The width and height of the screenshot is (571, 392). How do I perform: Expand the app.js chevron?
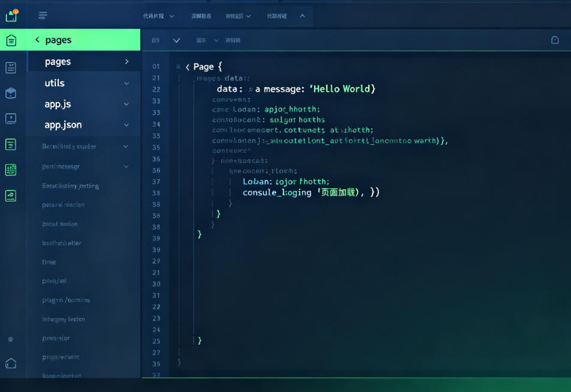click(x=127, y=104)
